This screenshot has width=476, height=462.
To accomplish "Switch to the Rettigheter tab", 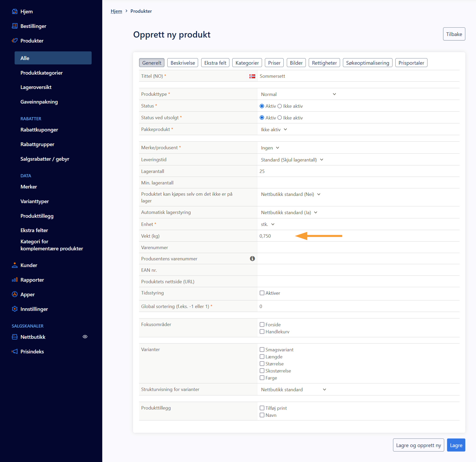I will [x=324, y=63].
